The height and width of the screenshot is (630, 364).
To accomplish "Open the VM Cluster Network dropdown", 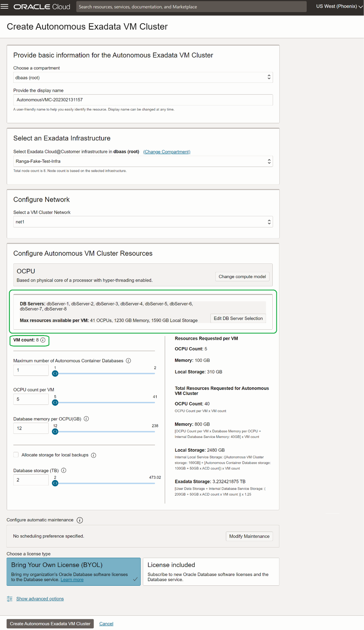I will pos(143,222).
